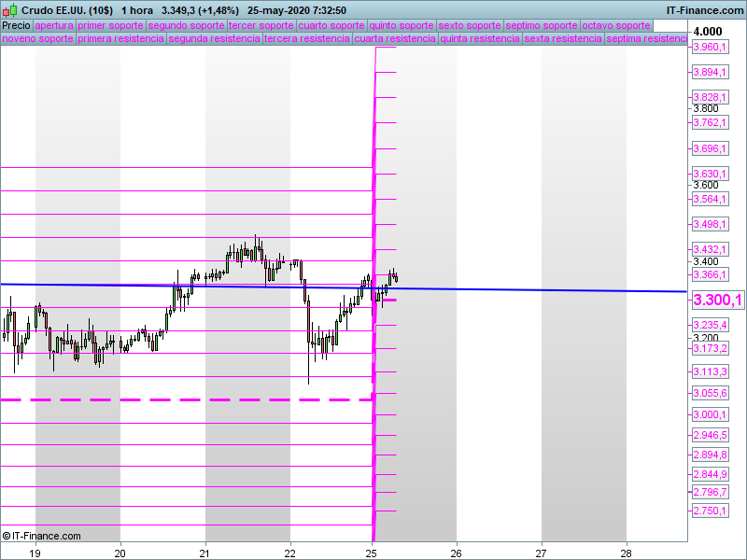Click the 3.828,1 price level tag
Viewport: 747px width, 560px height.
[x=710, y=97]
